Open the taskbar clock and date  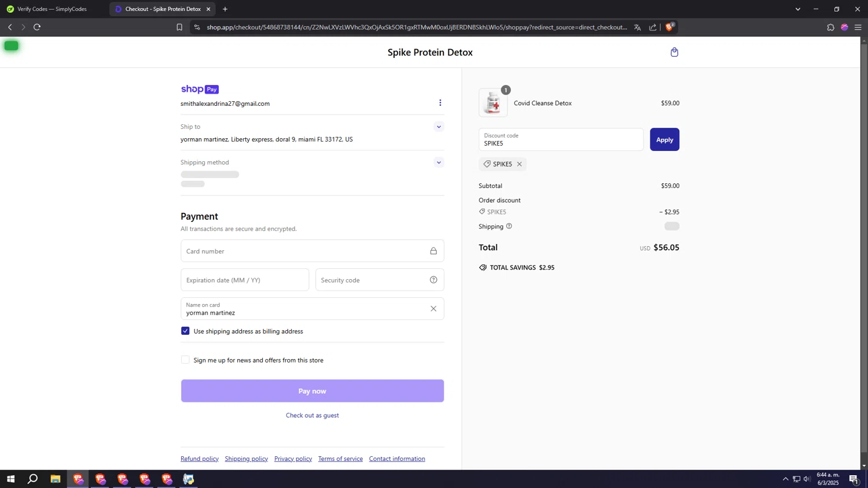pos(827,479)
